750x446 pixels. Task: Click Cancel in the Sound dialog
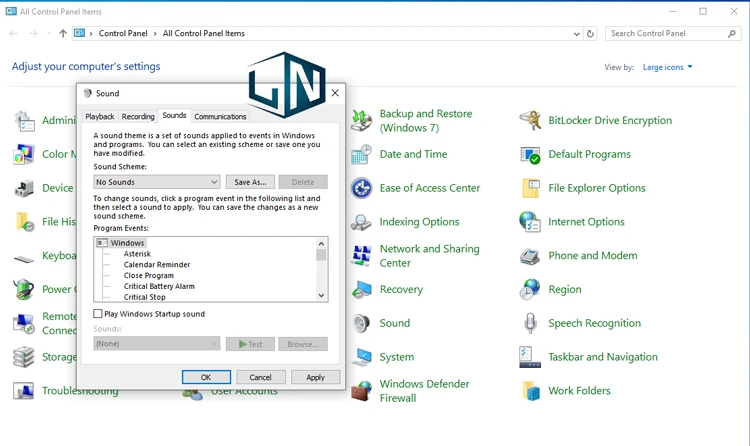(261, 377)
